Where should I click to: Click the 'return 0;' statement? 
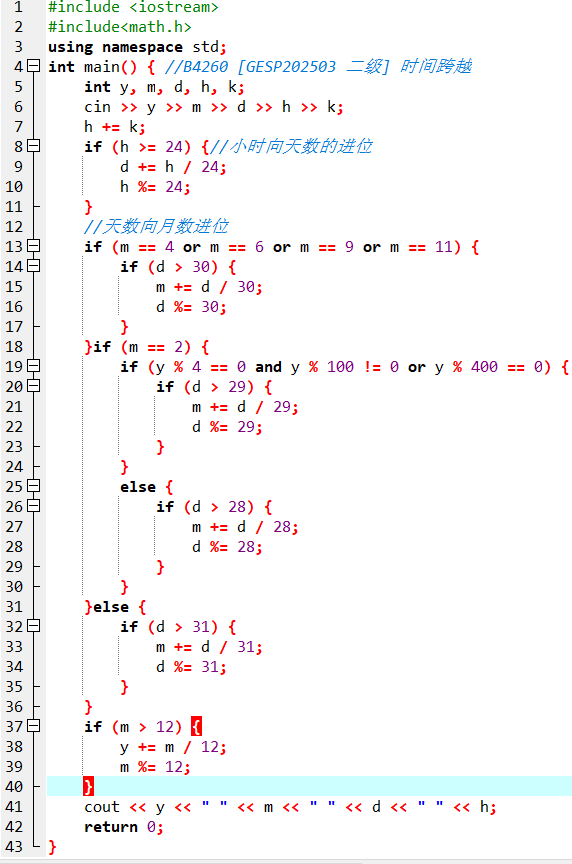[x=124, y=827]
